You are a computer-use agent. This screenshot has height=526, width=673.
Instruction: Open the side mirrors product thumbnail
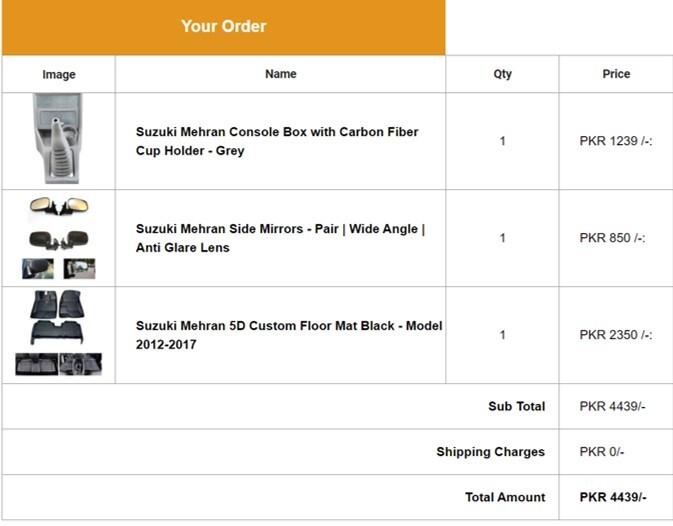59,238
